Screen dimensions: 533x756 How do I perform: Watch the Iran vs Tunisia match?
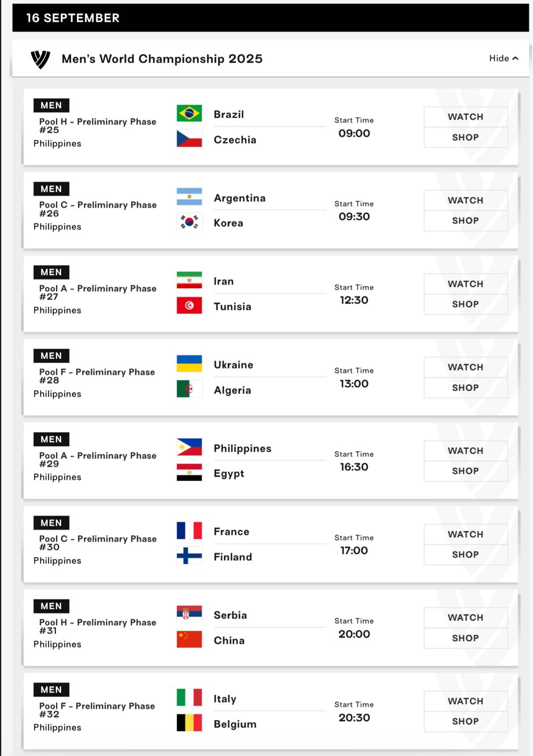point(465,284)
